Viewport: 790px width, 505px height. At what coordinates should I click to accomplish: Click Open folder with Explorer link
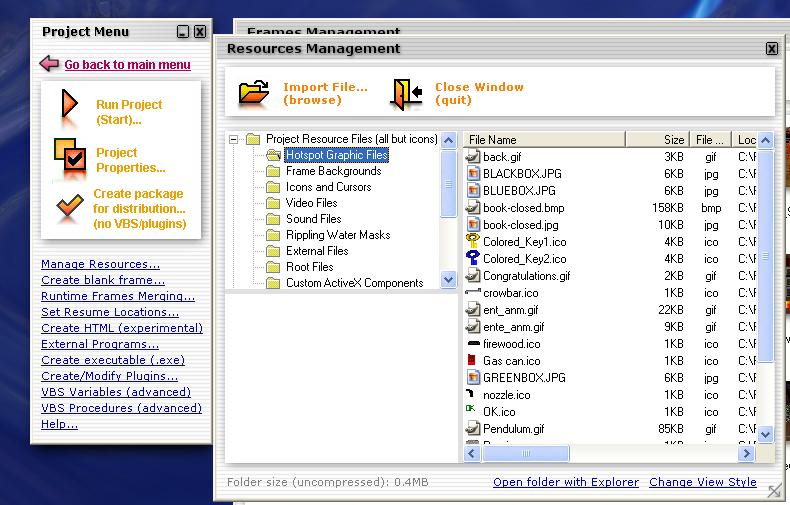[566, 482]
